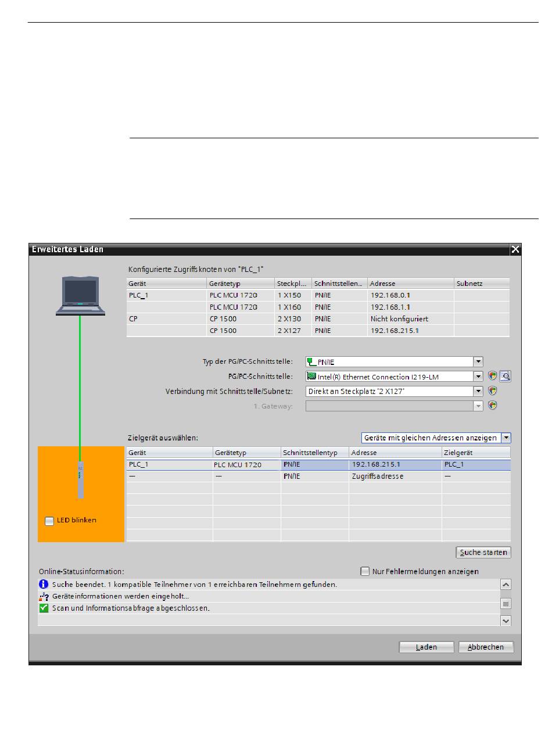Screen dimensions: 552x756
Task: Open the Verbindung mit Schnittstelle/Subnetz dropdown
Action: (x=478, y=391)
